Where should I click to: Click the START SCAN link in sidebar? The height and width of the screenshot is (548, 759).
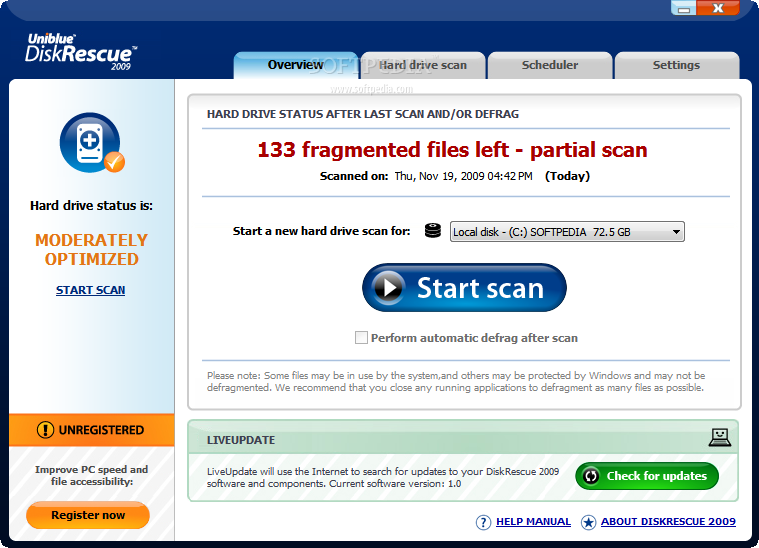[91, 290]
